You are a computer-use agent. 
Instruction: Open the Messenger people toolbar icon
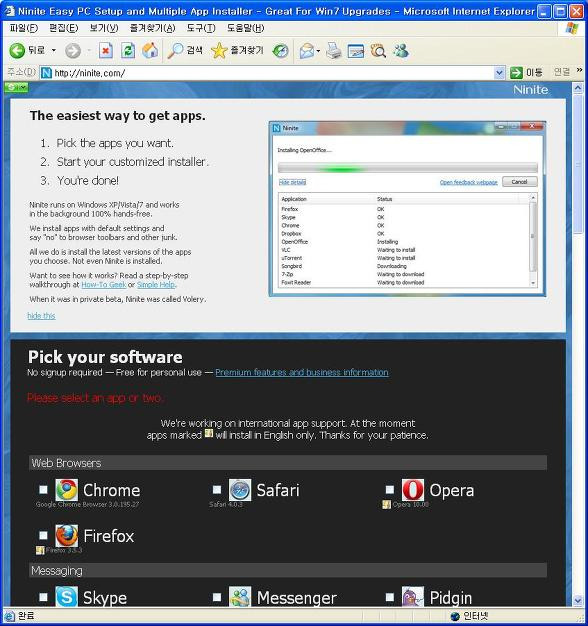click(x=401, y=51)
